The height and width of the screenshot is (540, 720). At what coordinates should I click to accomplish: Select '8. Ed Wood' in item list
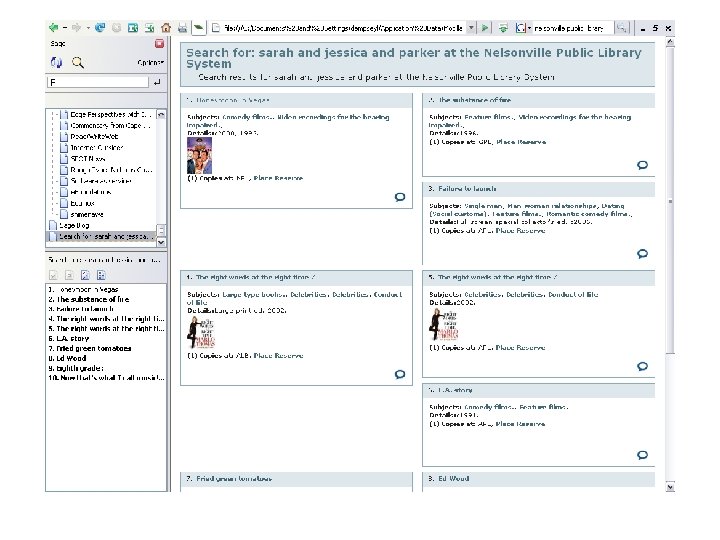click(67, 358)
